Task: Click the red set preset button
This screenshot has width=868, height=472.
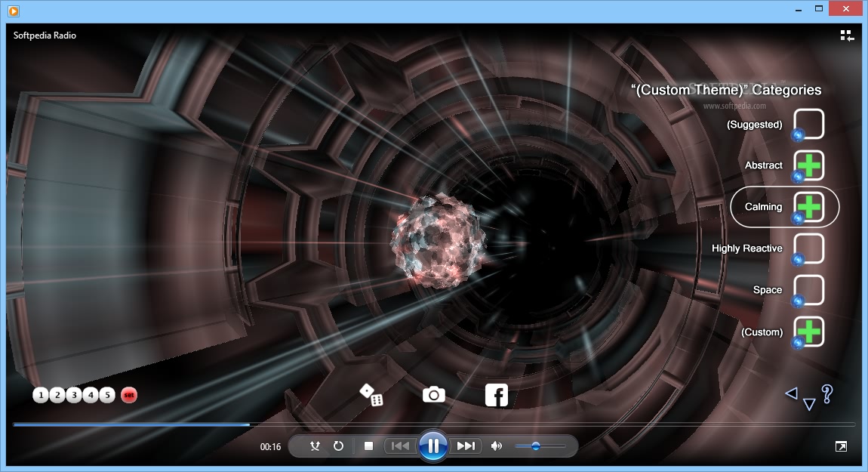Action: point(129,395)
